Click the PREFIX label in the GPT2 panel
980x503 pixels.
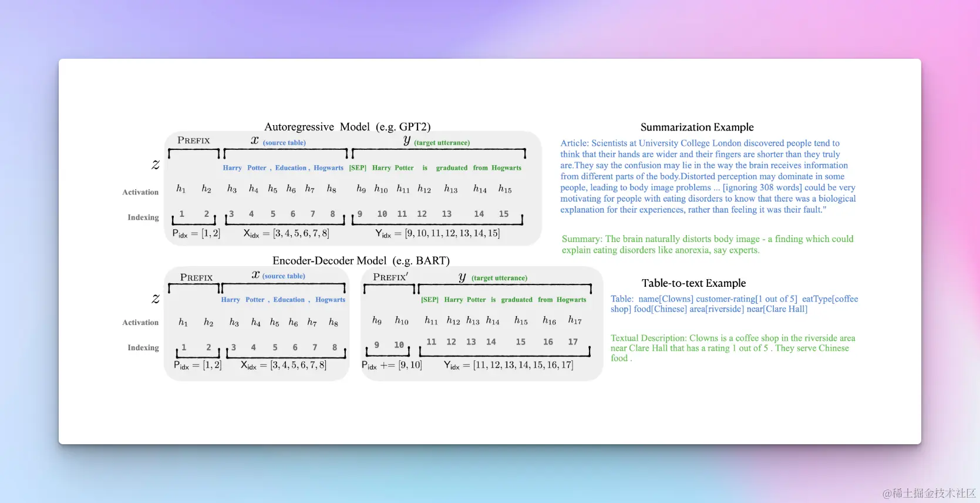[194, 140]
